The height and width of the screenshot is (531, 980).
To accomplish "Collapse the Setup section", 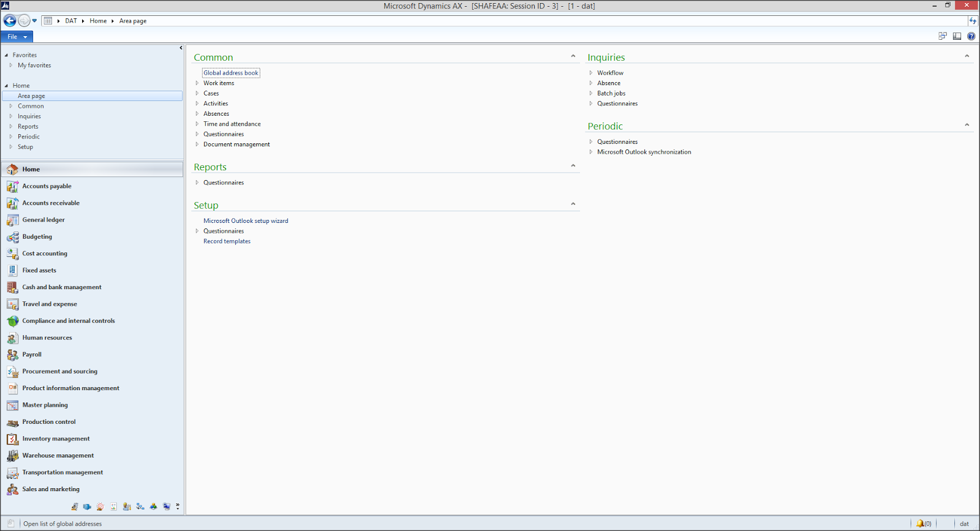I will 573,205.
